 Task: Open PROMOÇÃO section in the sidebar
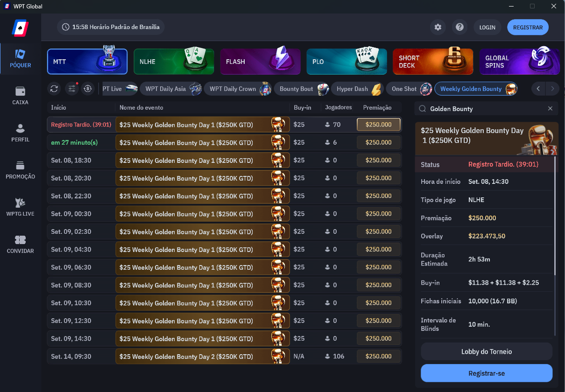(x=20, y=170)
